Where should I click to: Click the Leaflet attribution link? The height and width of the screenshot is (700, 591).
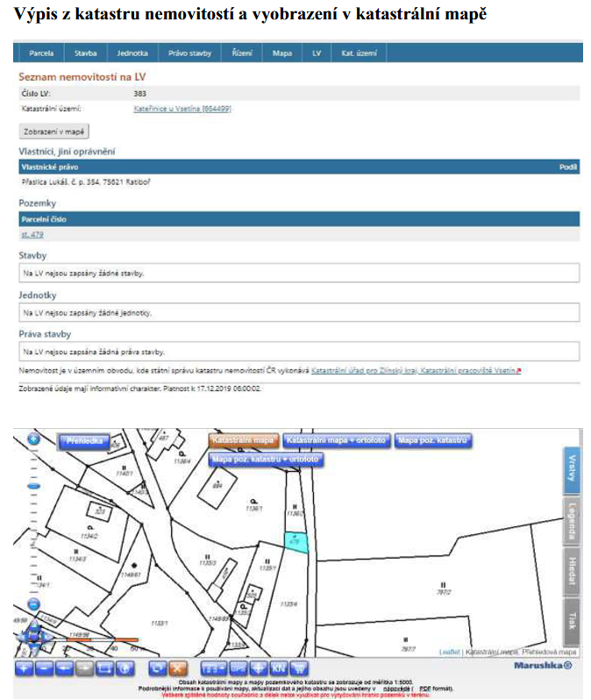tap(450, 652)
